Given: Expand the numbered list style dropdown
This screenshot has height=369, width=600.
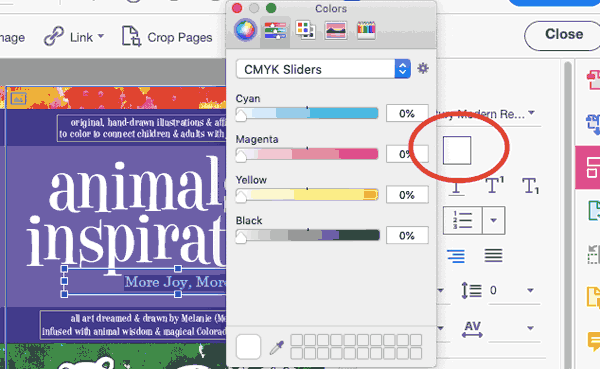Looking at the screenshot, I should (x=494, y=220).
